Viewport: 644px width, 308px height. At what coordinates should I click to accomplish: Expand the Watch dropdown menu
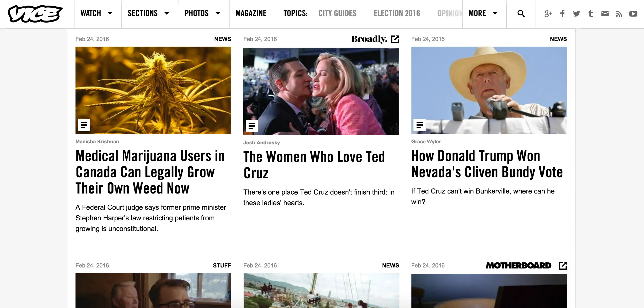click(x=97, y=13)
